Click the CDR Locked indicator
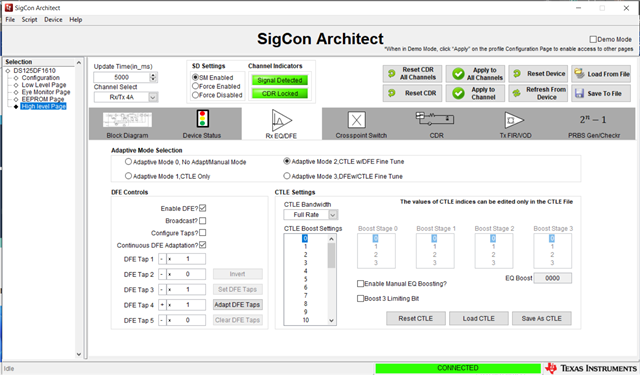The image size is (640, 375). [x=280, y=93]
